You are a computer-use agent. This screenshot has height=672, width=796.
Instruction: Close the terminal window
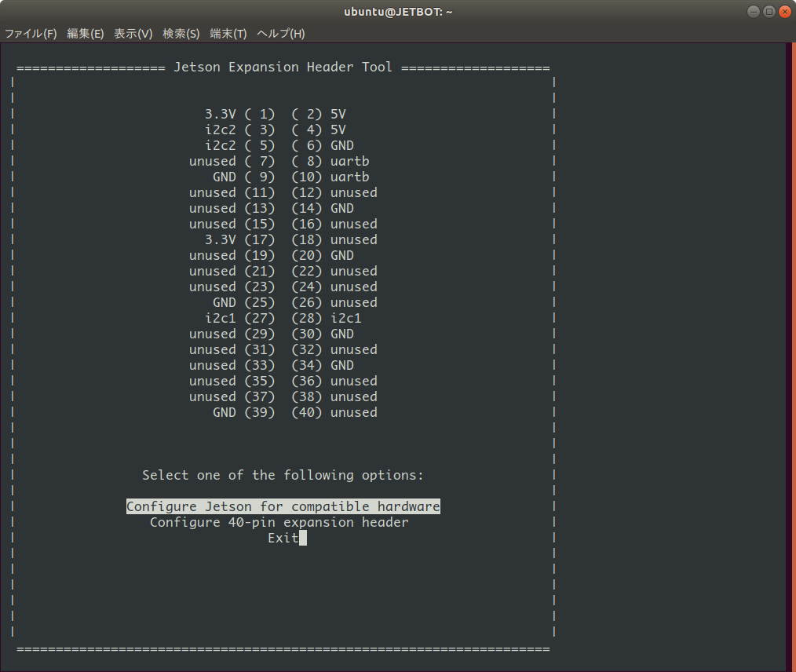(785, 12)
